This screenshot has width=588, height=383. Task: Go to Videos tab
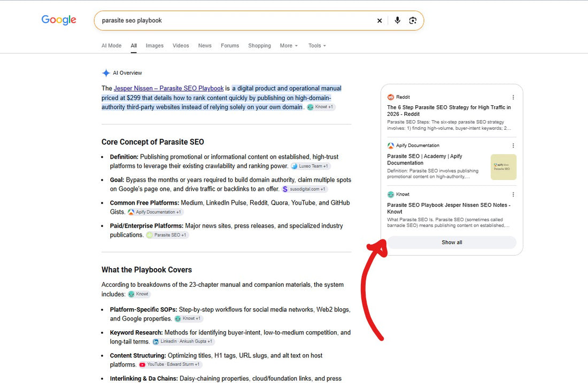point(181,45)
